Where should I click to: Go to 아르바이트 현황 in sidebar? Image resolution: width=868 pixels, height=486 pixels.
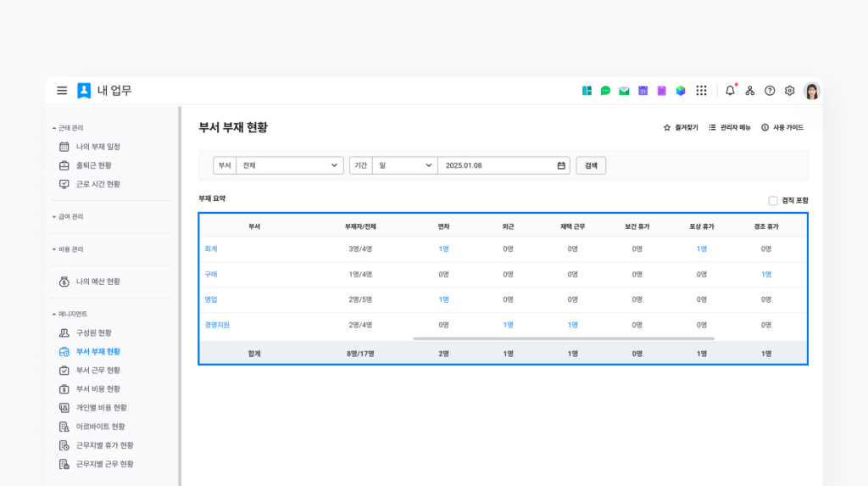click(x=100, y=426)
